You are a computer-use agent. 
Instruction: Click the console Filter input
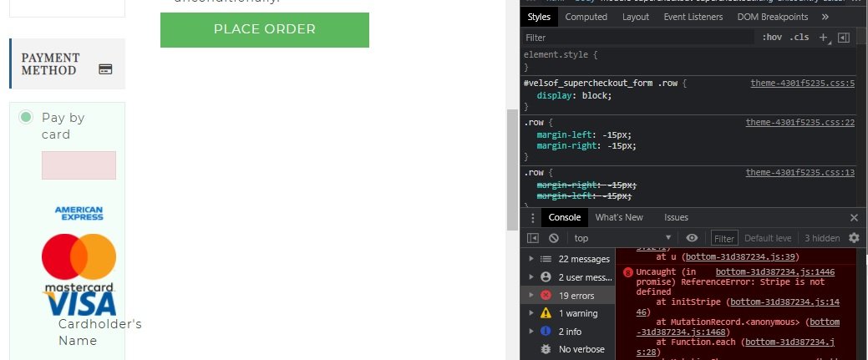(x=724, y=238)
